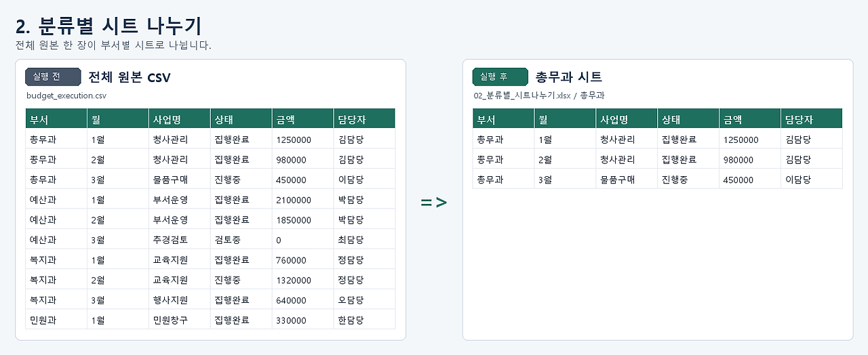
Task: Click '상태' header in the 총무과 시트 table
Action: pyautogui.click(x=689, y=119)
